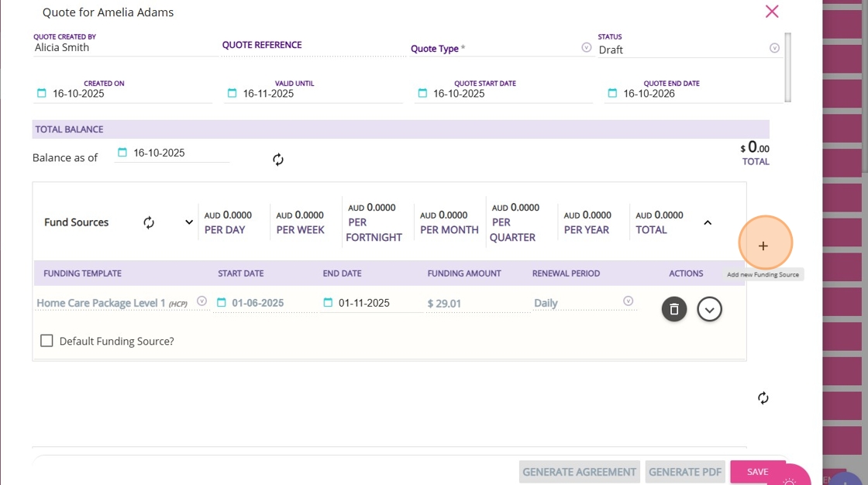
Task: Click the Generate PDF button
Action: click(x=686, y=472)
